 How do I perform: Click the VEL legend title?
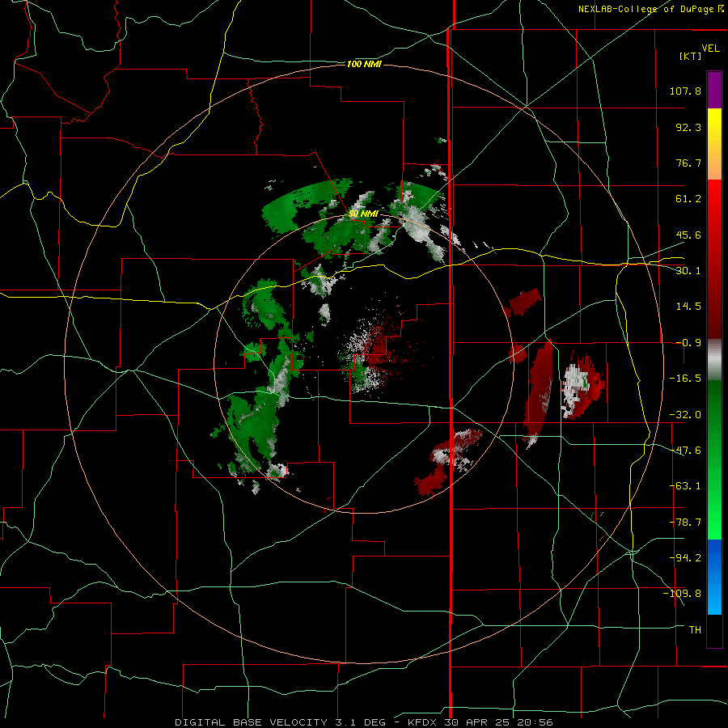coord(710,49)
